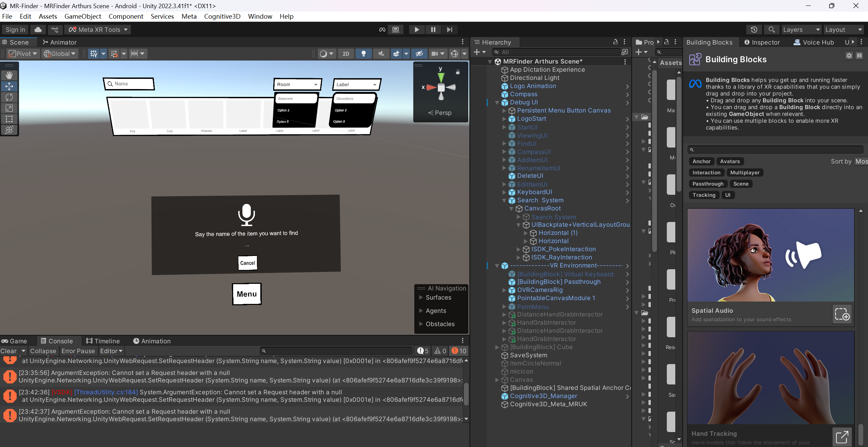Click the Play button in toolbar
The image size is (868, 447).
tap(416, 30)
